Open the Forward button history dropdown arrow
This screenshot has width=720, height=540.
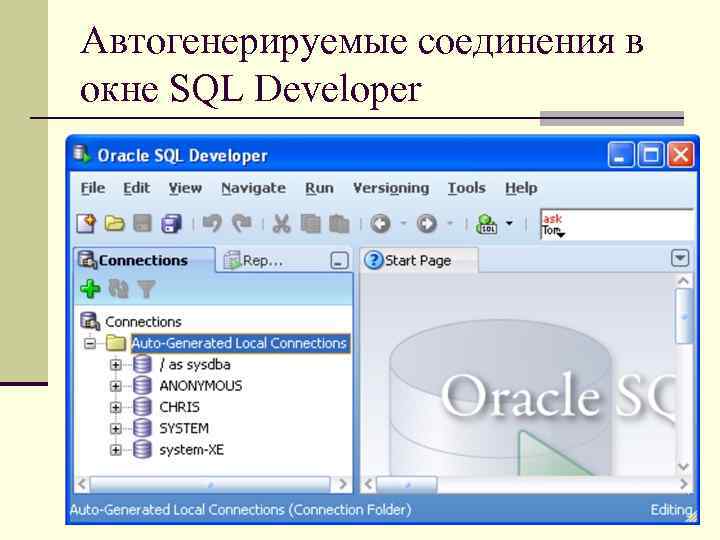pos(450,224)
